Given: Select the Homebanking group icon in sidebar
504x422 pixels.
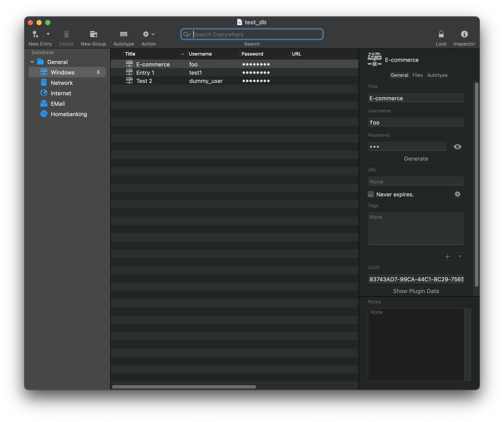Looking at the screenshot, I should click(x=44, y=114).
